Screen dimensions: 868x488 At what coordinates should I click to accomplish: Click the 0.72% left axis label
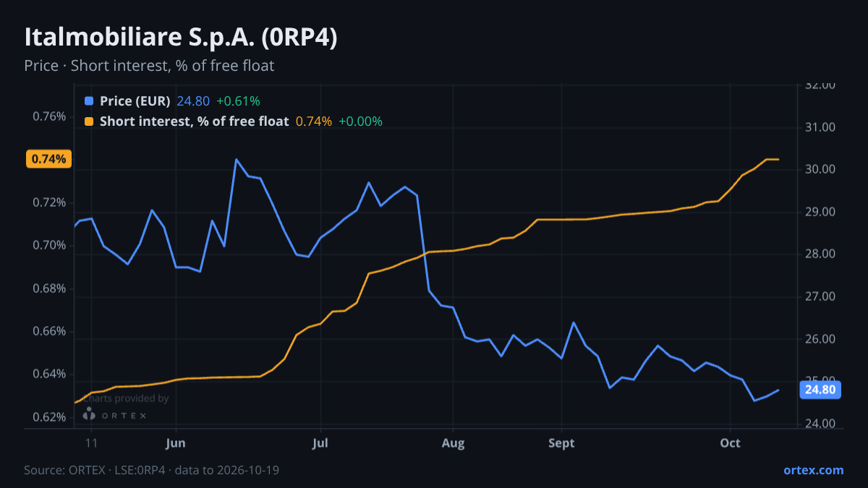[49, 202]
